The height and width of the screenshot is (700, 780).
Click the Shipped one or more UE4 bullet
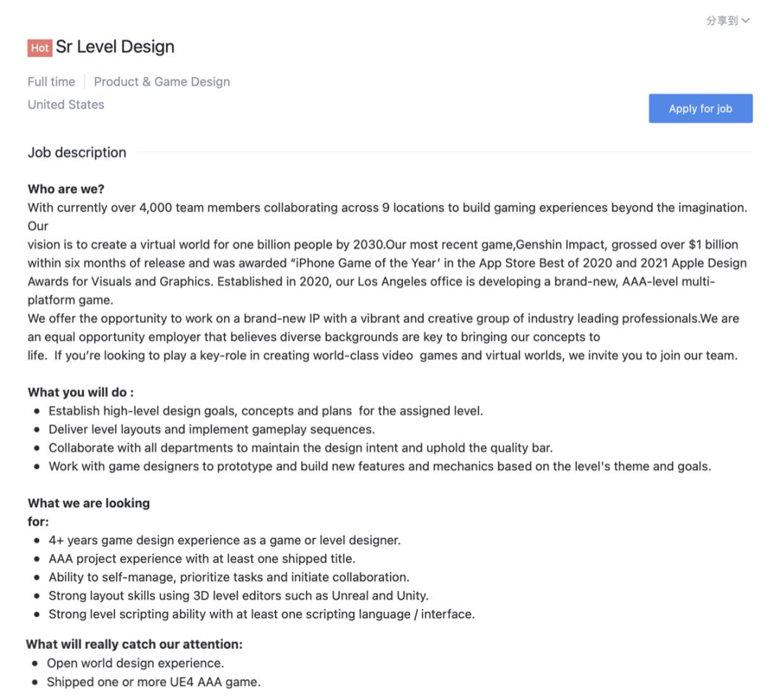pos(154,682)
